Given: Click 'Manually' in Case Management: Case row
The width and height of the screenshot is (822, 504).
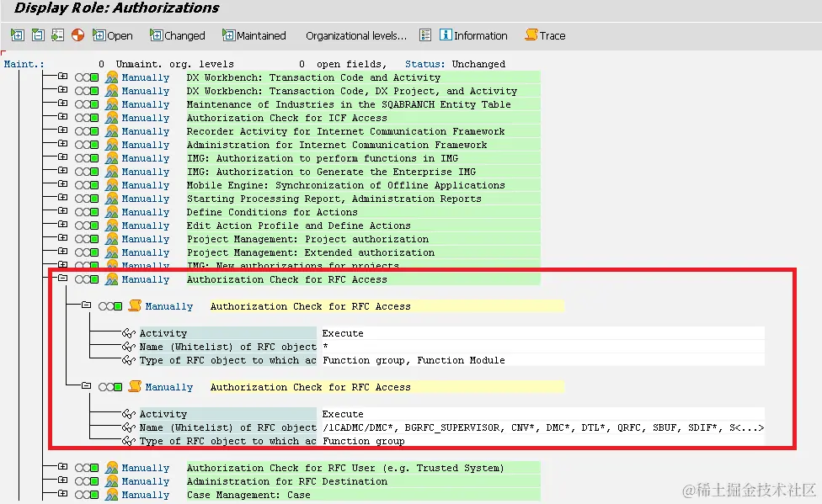Looking at the screenshot, I should (146, 495).
